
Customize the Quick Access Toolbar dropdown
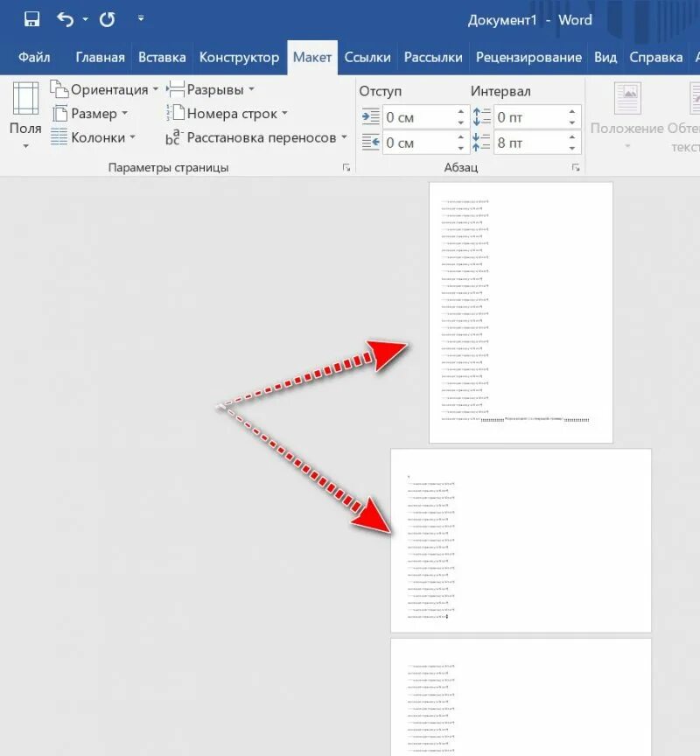tap(141, 18)
